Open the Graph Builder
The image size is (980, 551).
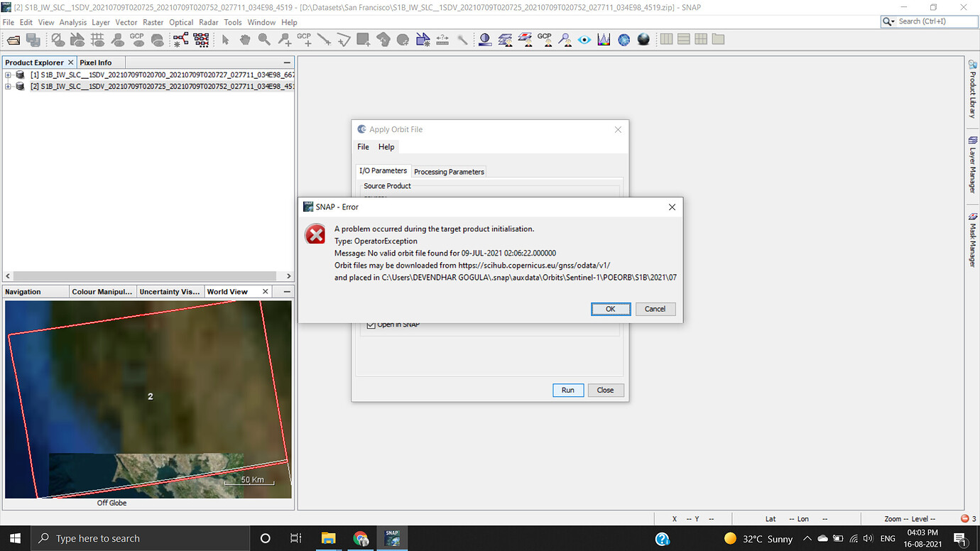(x=181, y=39)
